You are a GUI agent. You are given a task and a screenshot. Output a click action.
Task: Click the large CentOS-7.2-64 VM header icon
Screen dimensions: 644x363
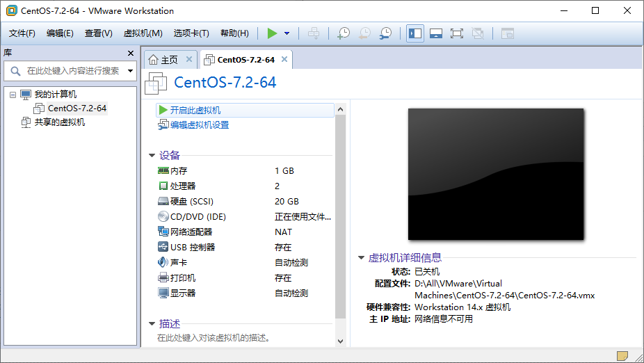click(x=156, y=83)
